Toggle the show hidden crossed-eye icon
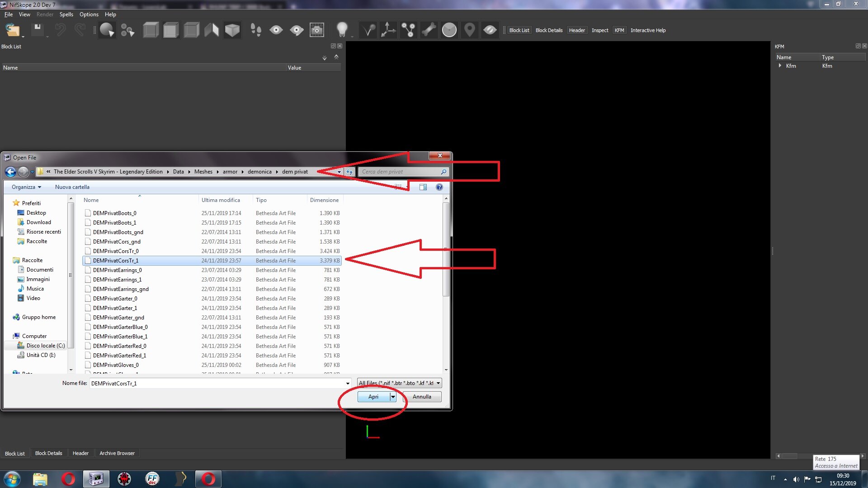868x488 pixels. pyautogui.click(x=490, y=30)
